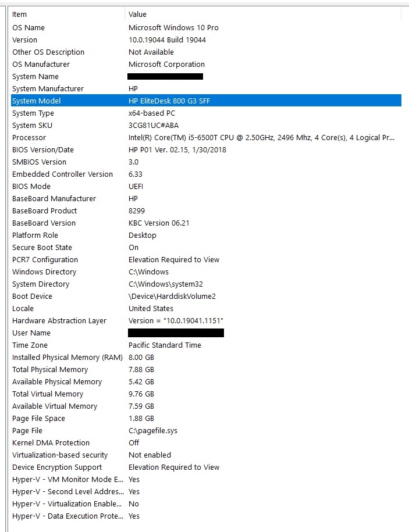Screen dimensions: 409x532
Task: Click the 8.00 GB value
Action: click(x=141, y=357)
